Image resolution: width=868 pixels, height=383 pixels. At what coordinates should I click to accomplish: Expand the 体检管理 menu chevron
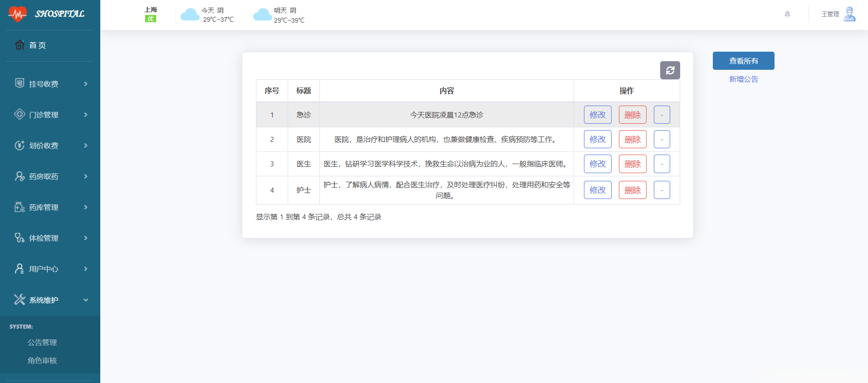[86, 238]
